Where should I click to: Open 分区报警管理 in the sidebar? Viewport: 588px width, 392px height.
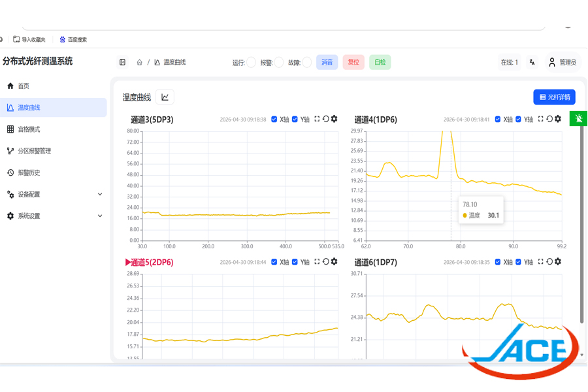pyautogui.click(x=54, y=151)
